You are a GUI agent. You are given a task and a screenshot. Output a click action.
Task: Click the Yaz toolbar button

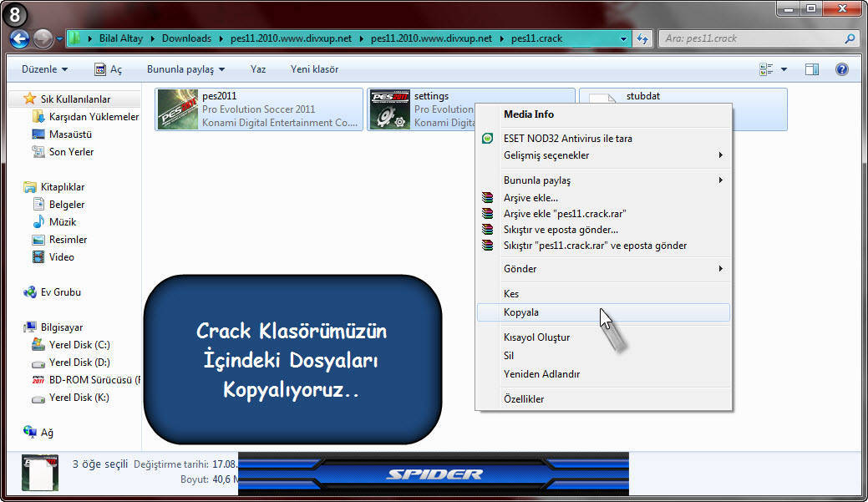[x=258, y=69]
